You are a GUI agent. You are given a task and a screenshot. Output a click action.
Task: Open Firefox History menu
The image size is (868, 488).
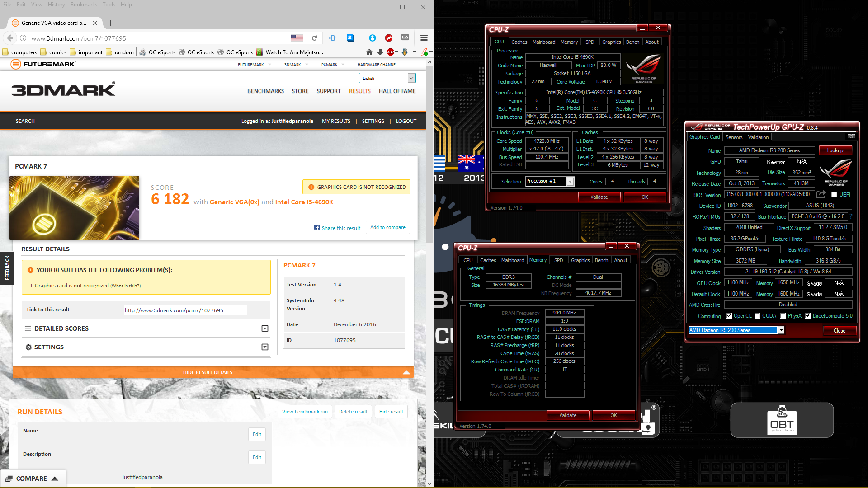56,5
